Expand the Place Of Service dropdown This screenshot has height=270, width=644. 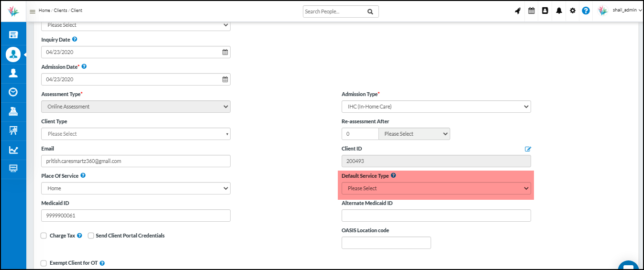click(x=135, y=188)
